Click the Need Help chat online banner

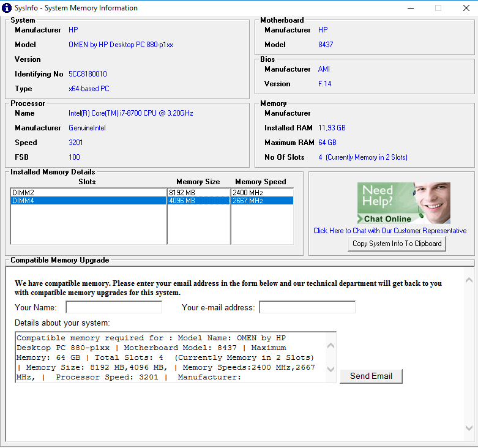click(x=403, y=203)
